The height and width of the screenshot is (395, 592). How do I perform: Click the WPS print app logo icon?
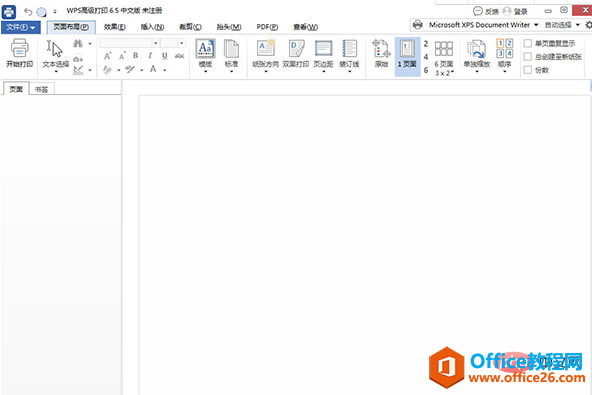click(x=9, y=12)
